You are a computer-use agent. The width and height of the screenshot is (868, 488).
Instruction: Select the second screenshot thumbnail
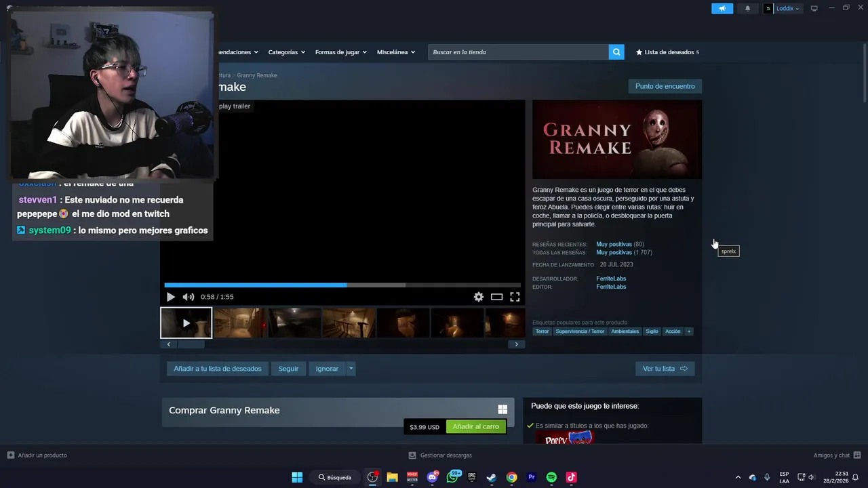click(x=241, y=323)
